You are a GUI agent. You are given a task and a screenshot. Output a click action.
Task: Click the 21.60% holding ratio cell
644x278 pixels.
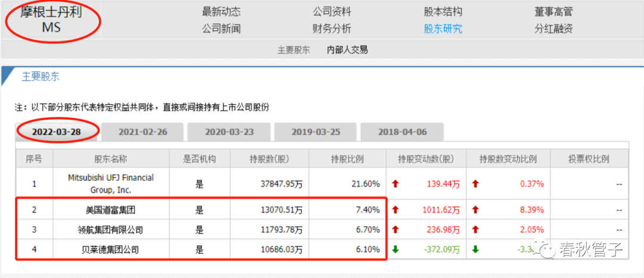coord(367,184)
